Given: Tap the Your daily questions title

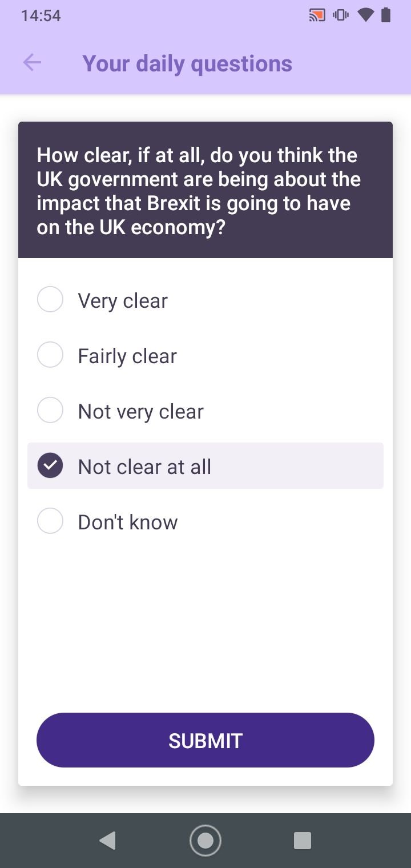Looking at the screenshot, I should coord(187,63).
